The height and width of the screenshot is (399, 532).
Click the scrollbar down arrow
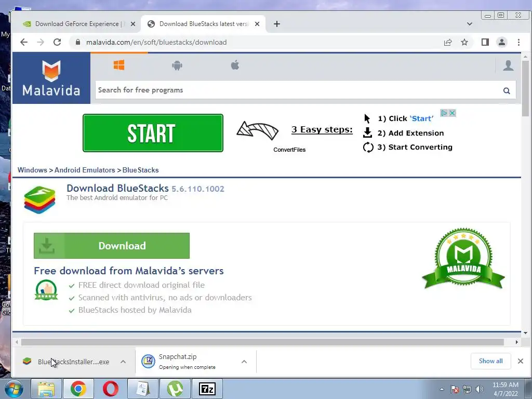pyautogui.click(x=525, y=333)
